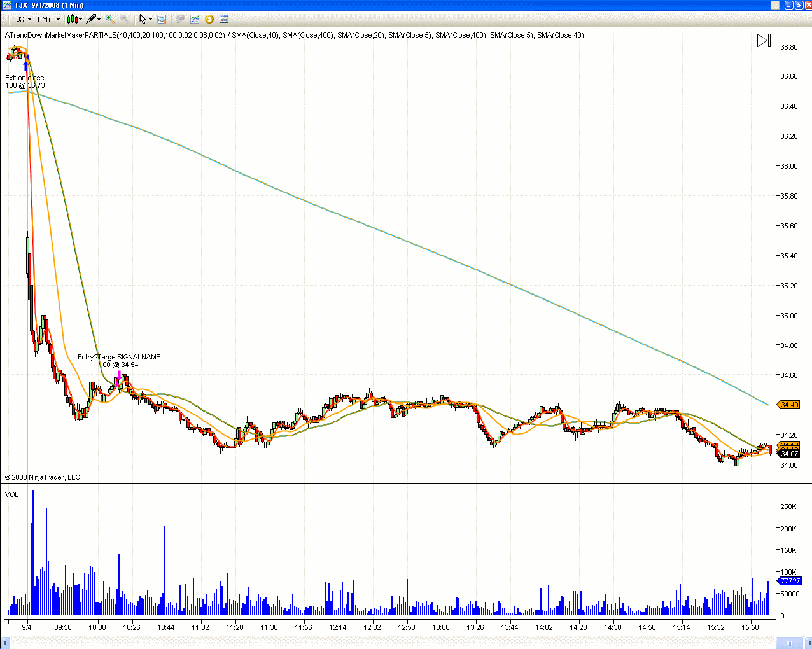Expand the bar type dropdown arrow
Screen dimensions: 812x649
[x=81, y=19]
